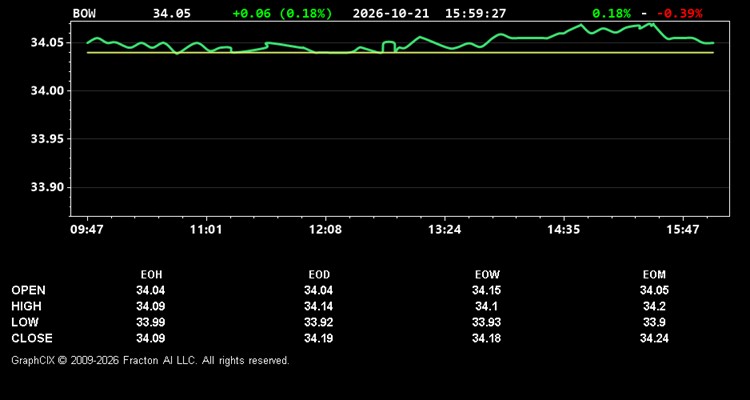Image resolution: width=750 pixels, height=400 pixels.
Task: Select the EOM column header
Action: (654, 275)
